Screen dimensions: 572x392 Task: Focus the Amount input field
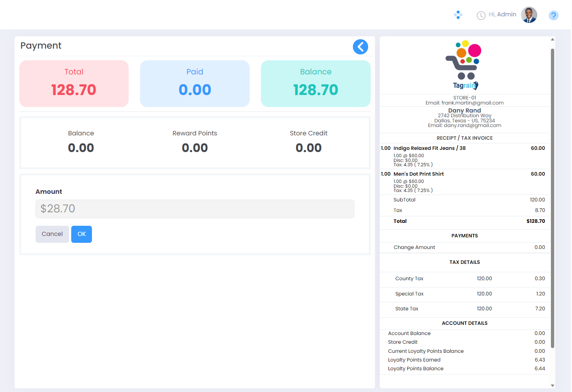point(195,209)
